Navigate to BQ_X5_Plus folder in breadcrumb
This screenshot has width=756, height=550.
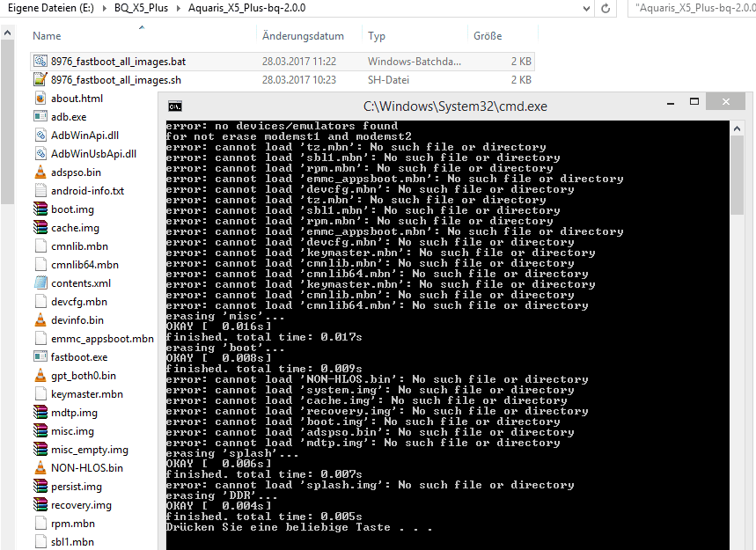click(x=143, y=8)
